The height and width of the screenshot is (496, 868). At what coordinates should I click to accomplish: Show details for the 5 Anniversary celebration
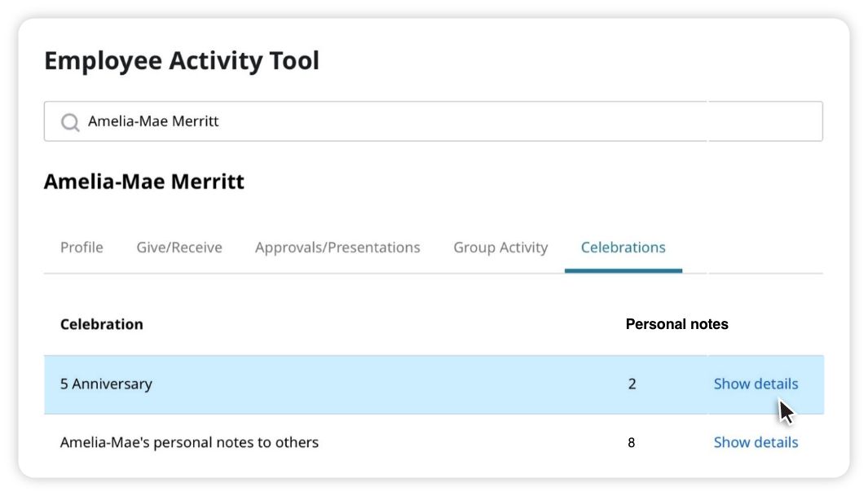[756, 384]
